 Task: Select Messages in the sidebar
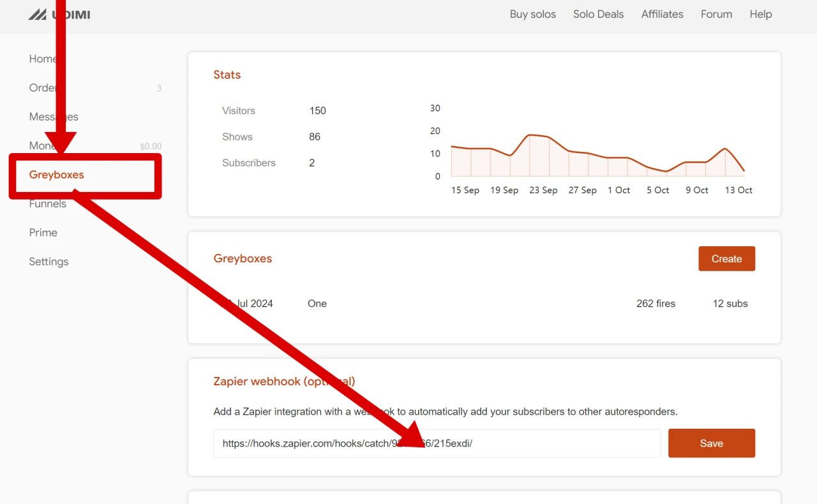38,117
